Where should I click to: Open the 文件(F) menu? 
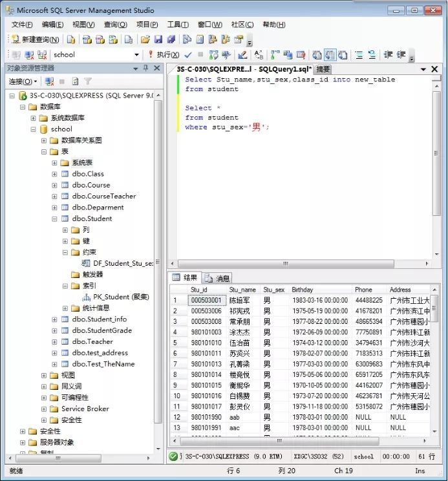tap(22, 25)
